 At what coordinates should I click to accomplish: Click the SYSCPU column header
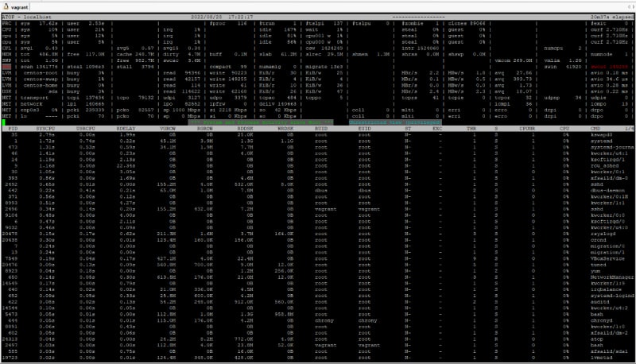pos(46,127)
